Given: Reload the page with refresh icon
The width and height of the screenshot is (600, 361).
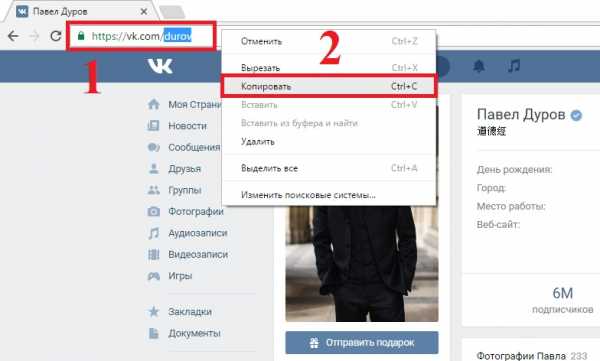Looking at the screenshot, I should coord(56,36).
